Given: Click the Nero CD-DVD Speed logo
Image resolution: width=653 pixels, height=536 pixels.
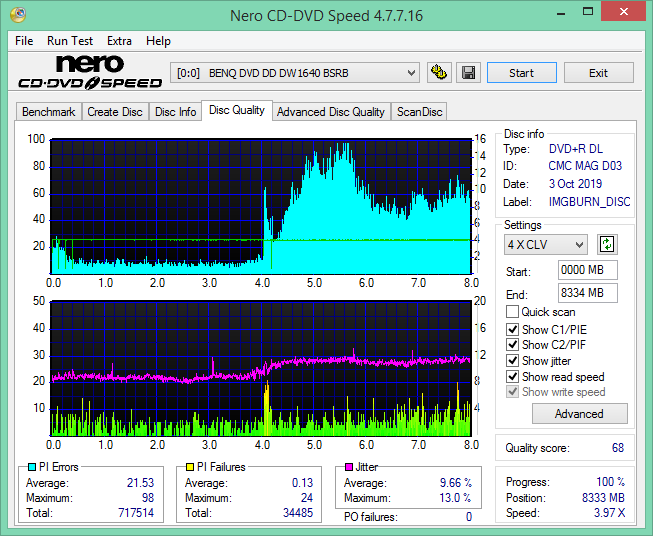Looking at the screenshot, I should pyautogui.click(x=90, y=72).
